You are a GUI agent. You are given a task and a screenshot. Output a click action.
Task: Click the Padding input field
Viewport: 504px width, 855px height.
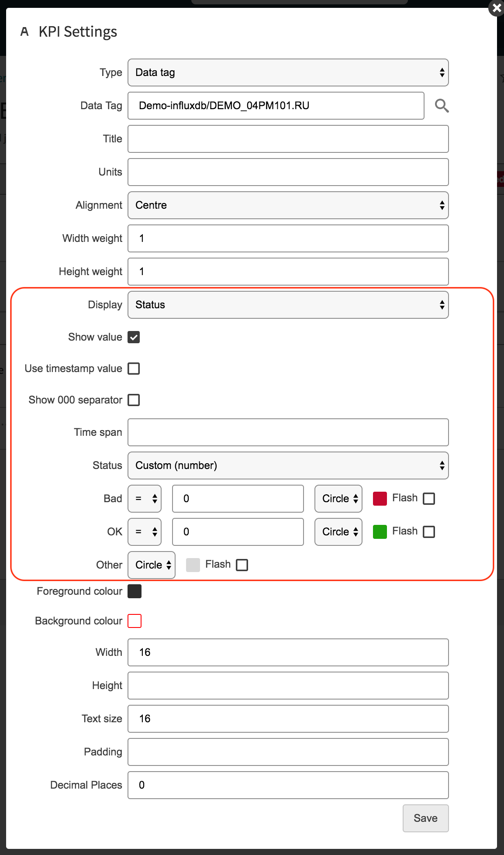click(288, 752)
